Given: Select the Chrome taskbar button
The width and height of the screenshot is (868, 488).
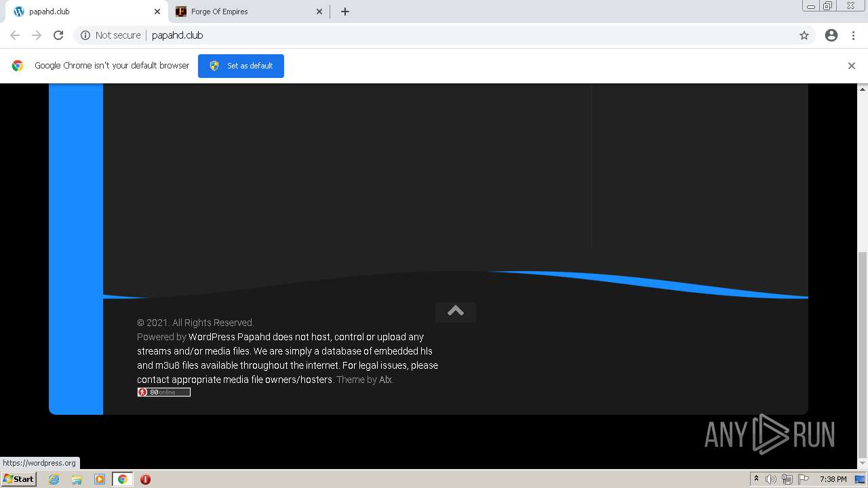Looking at the screenshot, I should pos(123,479).
